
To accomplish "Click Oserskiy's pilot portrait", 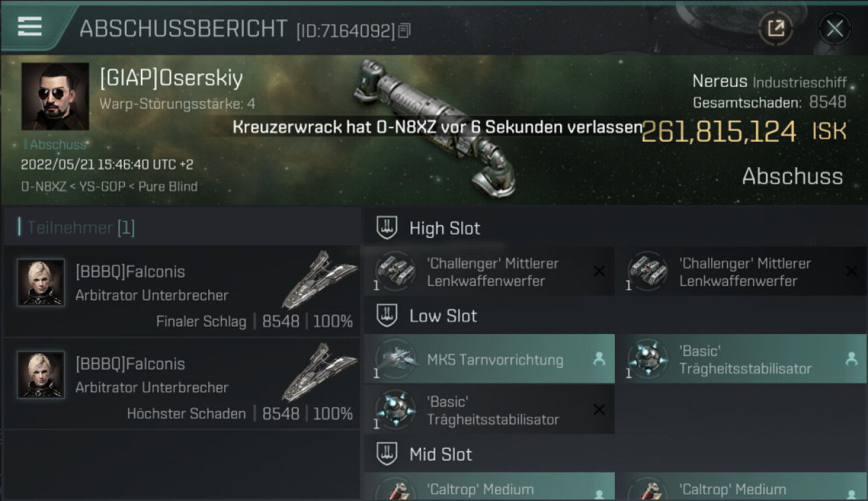I will click(55, 97).
